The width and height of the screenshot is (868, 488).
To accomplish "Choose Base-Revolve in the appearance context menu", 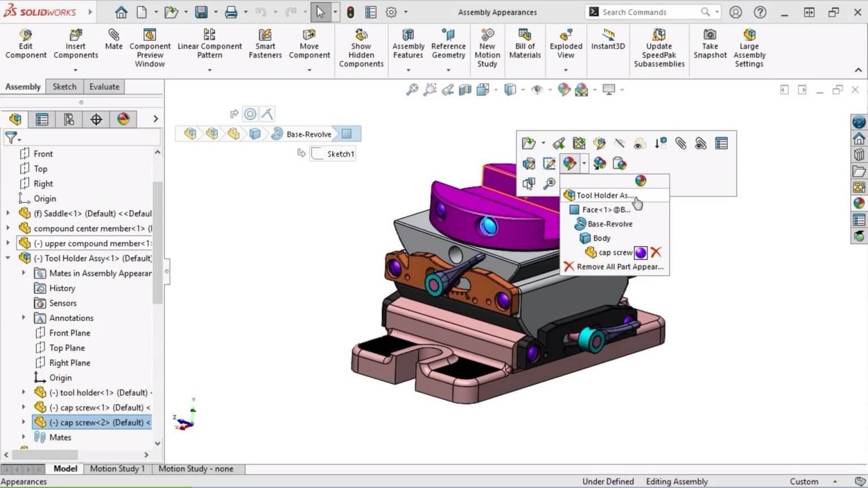I will coord(609,224).
